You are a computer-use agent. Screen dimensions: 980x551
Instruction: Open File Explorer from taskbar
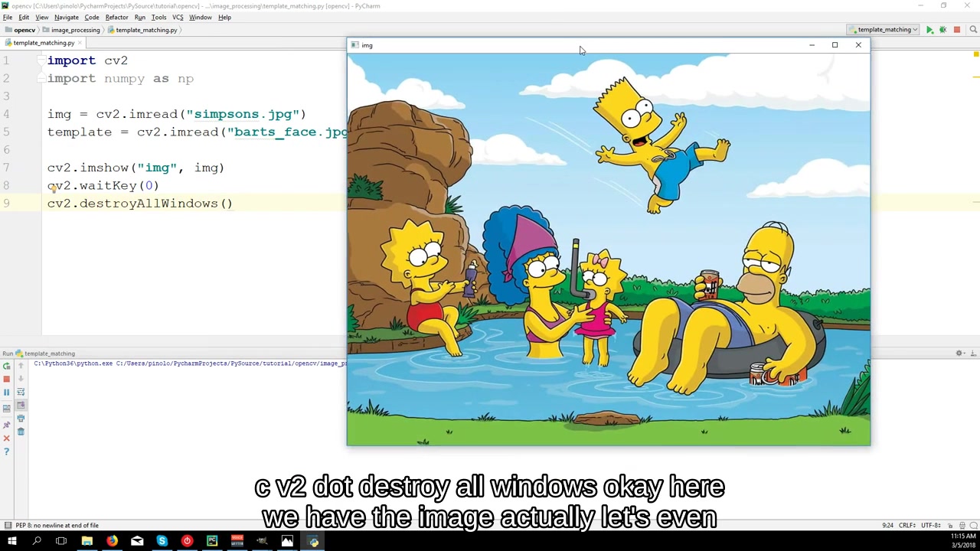[87, 542]
